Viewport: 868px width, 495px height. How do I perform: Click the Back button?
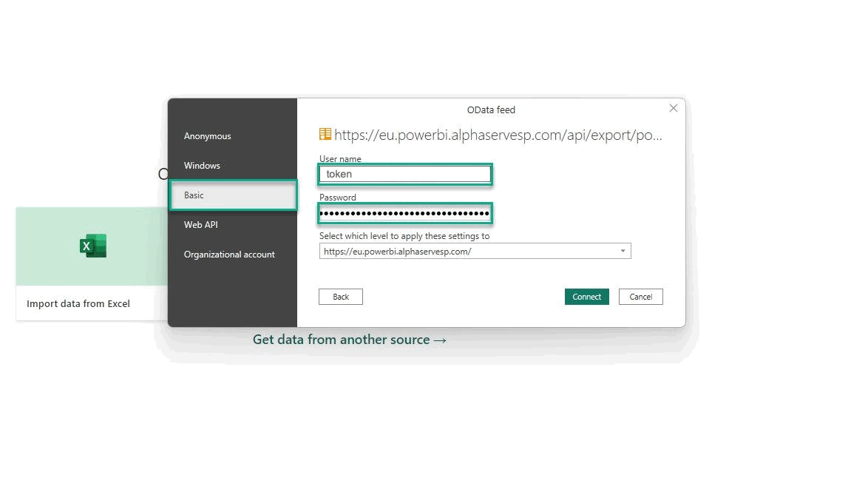(340, 296)
